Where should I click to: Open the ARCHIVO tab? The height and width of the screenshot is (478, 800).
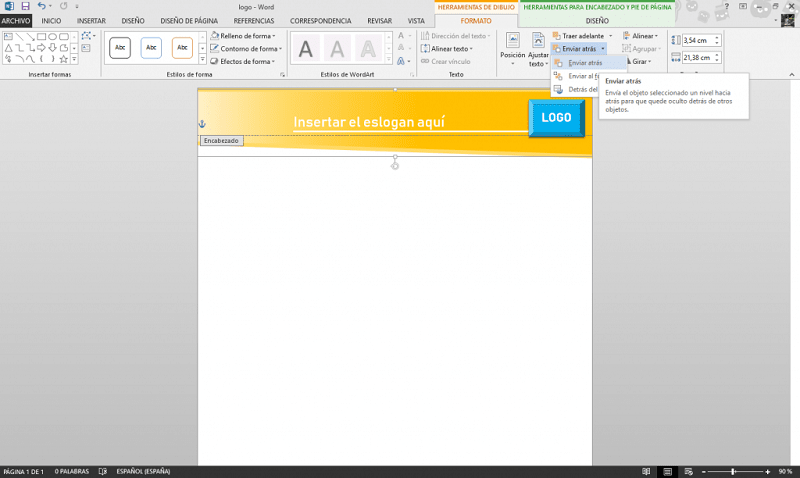pyautogui.click(x=16, y=21)
